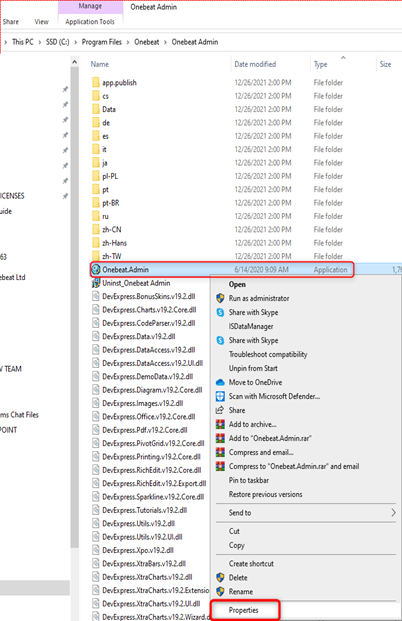This screenshot has width=402, height=621.
Task: Select DevExpress.XtraBars.v19.2.dll file
Action: (144, 564)
